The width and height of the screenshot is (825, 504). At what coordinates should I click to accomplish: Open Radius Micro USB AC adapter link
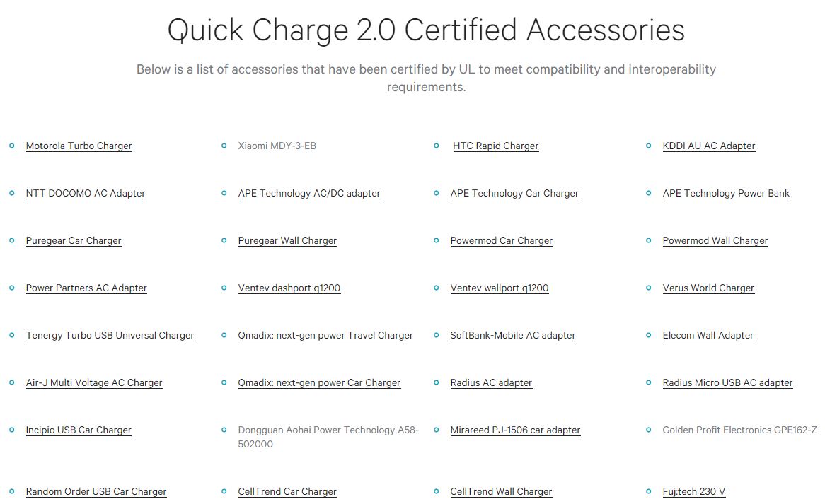click(727, 382)
